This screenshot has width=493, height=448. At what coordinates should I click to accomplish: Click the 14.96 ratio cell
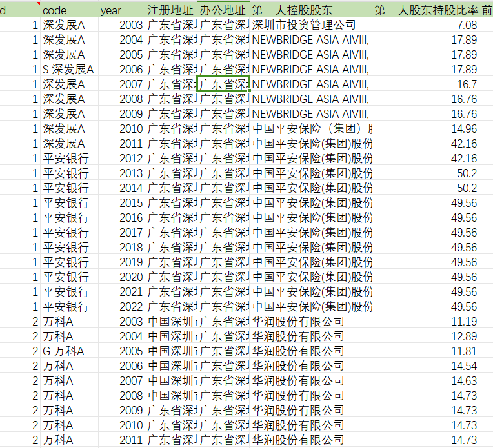coord(426,129)
